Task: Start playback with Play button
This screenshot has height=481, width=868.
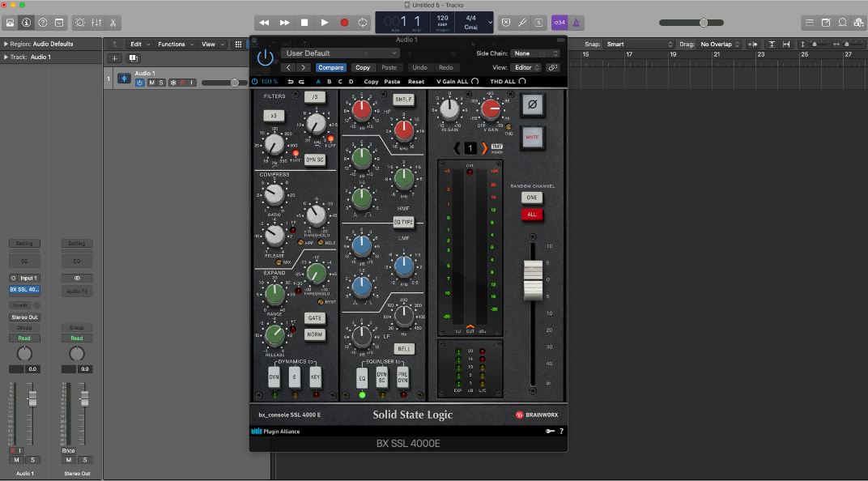Action: coord(325,23)
